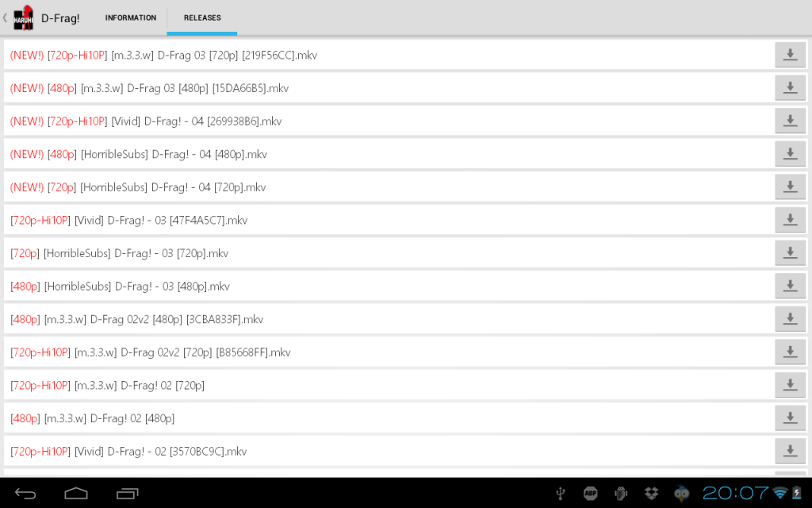This screenshot has width=812, height=508.
Task: Tap the battery charging icon
Action: [797, 493]
